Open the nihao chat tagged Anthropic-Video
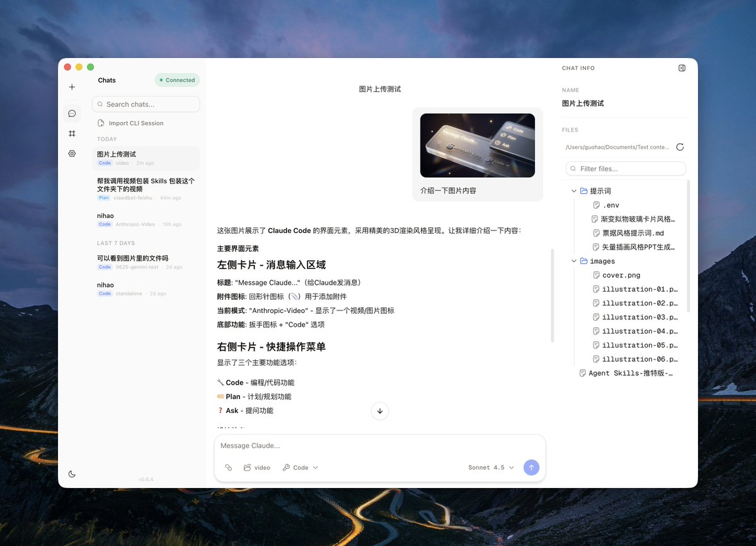The height and width of the screenshot is (546, 756). 146,219
